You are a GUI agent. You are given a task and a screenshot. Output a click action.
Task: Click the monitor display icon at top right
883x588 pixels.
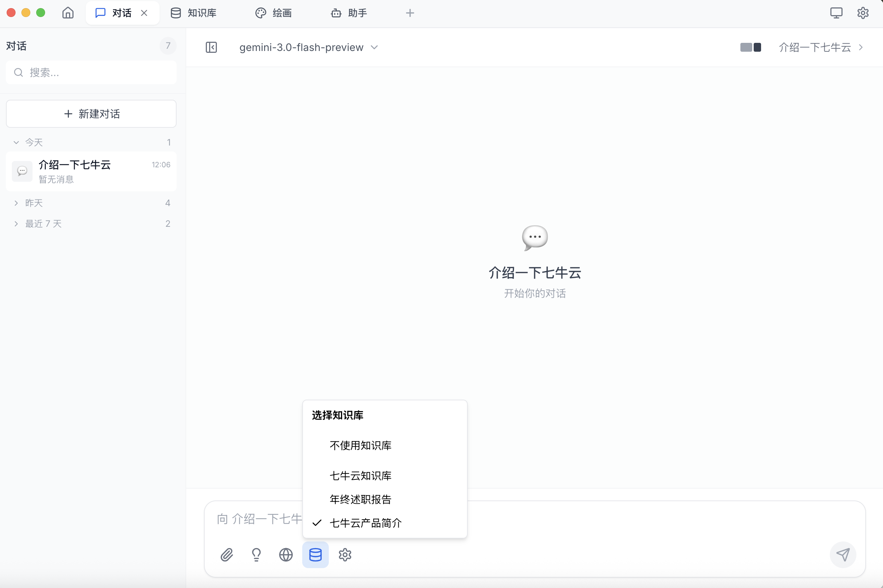pos(836,13)
